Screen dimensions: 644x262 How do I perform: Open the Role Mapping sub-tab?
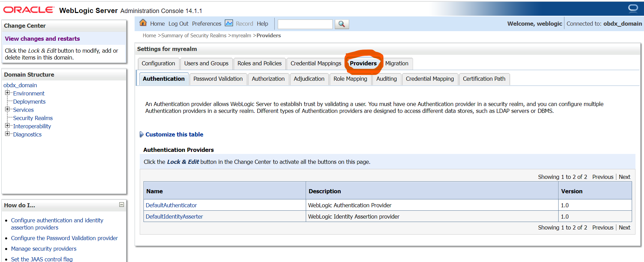coord(350,79)
